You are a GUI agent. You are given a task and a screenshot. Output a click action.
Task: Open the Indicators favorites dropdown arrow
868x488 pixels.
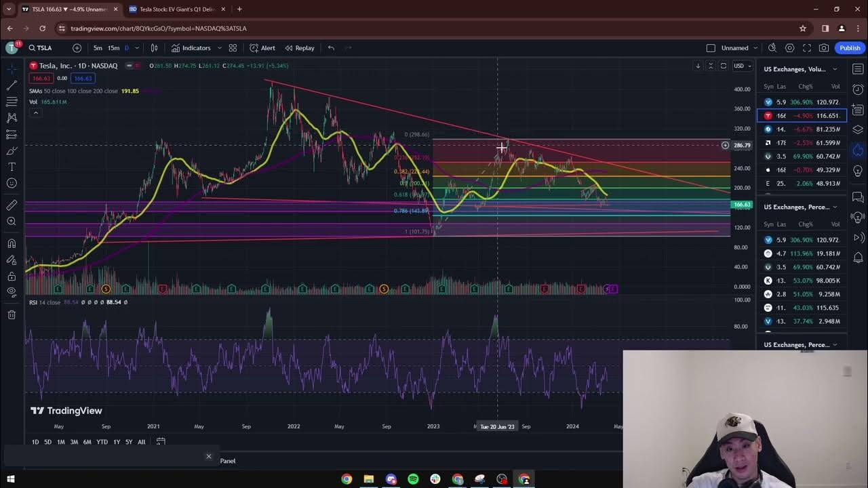point(219,48)
